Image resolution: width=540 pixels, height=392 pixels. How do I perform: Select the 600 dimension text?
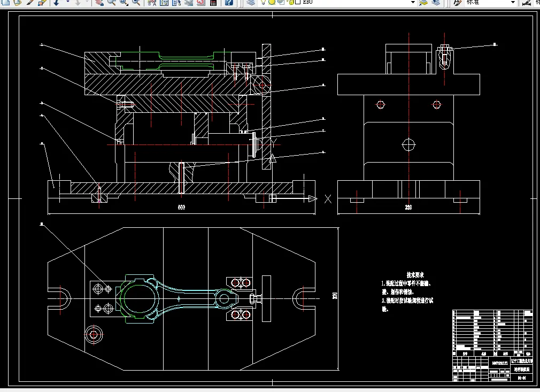181,207
